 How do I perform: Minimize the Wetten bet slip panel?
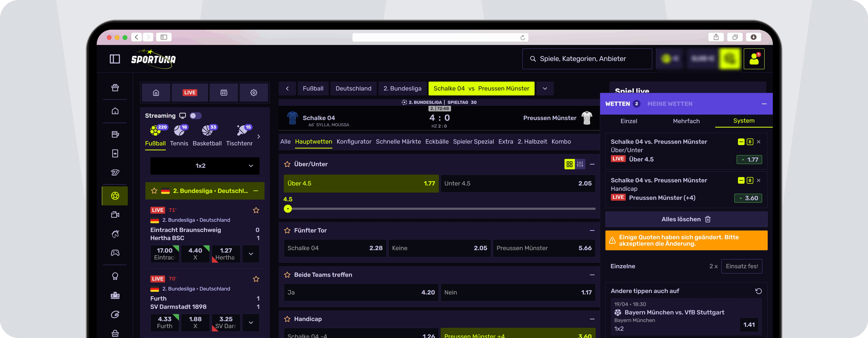tap(764, 104)
